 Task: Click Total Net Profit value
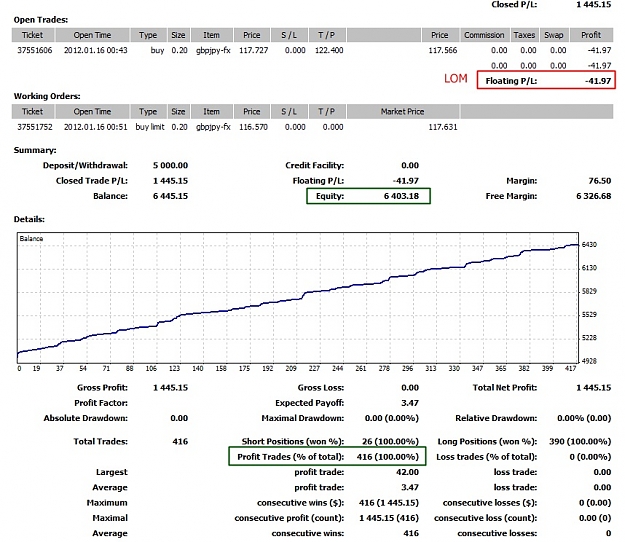click(x=594, y=388)
